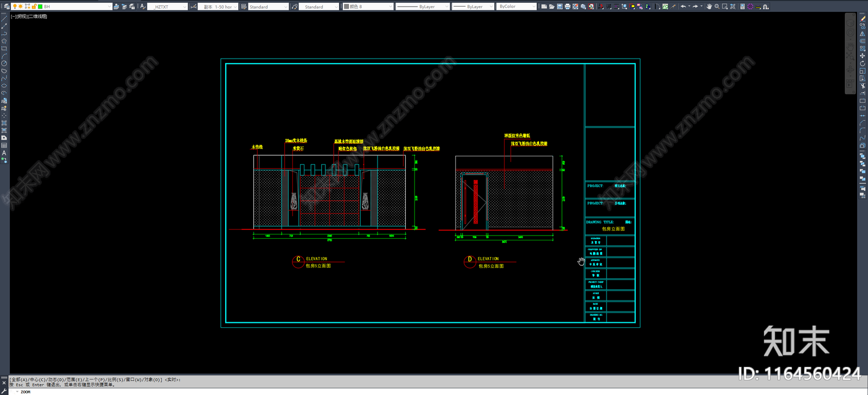Viewport: 868px width, 395px height.
Task: Select the Ellipse drawing tool
Action: pyautogui.click(x=4, y=86)
